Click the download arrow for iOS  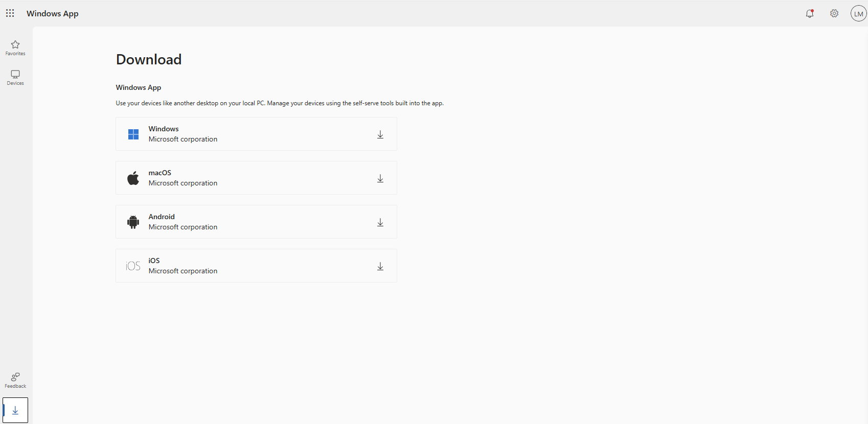[x=380, y=266]
